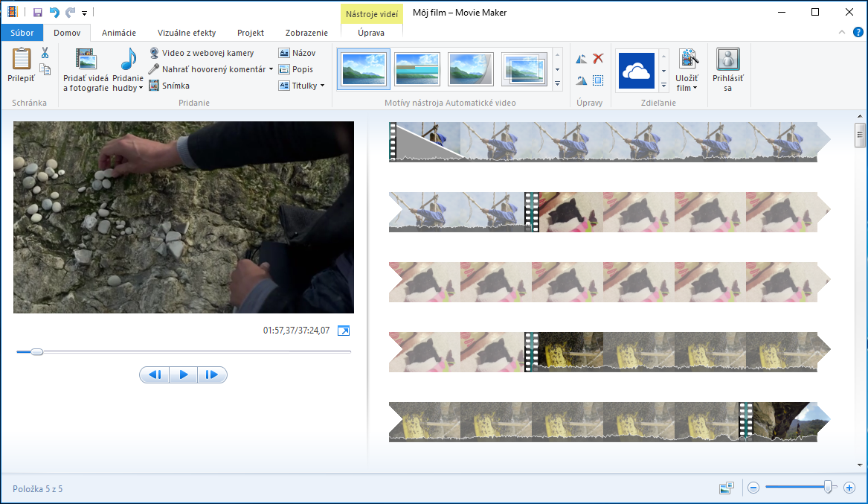Click the Cut scissors icon
The height and width of the screenshot is (504, 868).
point(45,53)
